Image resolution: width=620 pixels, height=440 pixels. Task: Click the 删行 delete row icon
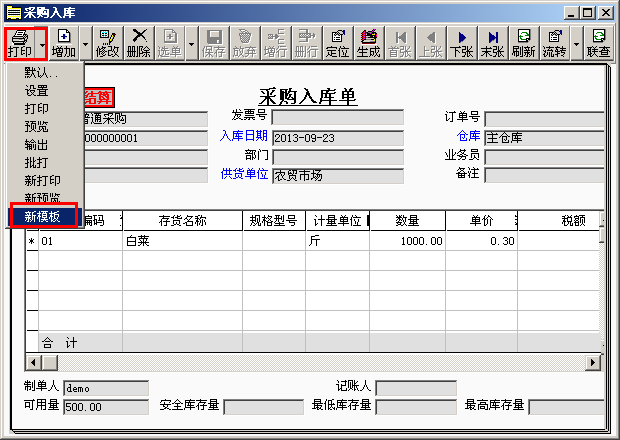pos(307,43)
